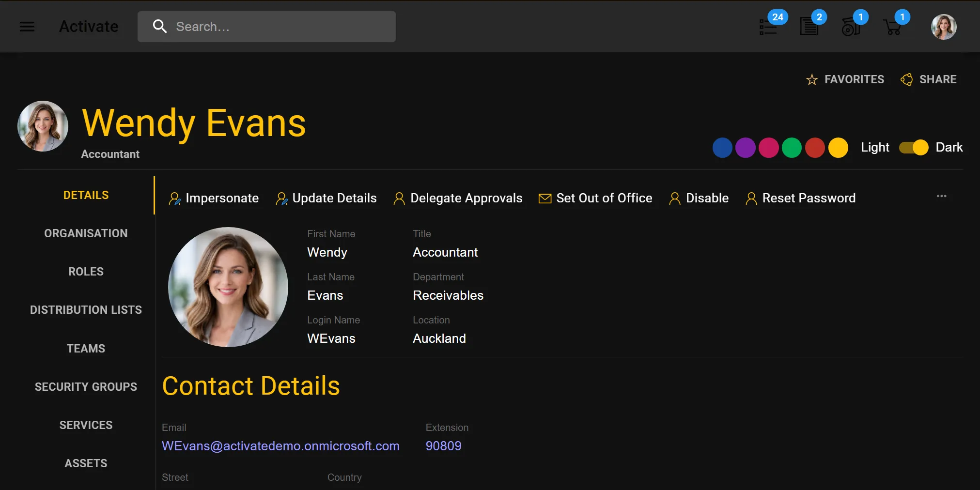
Task: Click the Favorites star icon
Action: (812, 79)
